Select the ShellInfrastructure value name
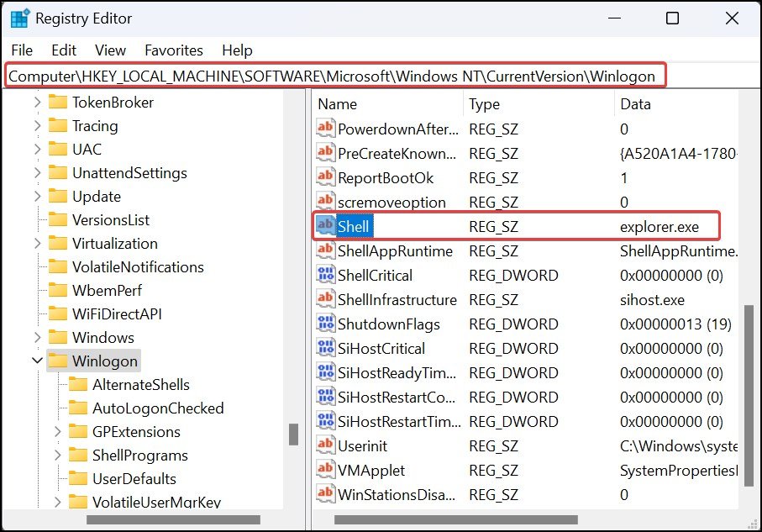The width and height of the screenshot is (762, 532). pos(397,299)
